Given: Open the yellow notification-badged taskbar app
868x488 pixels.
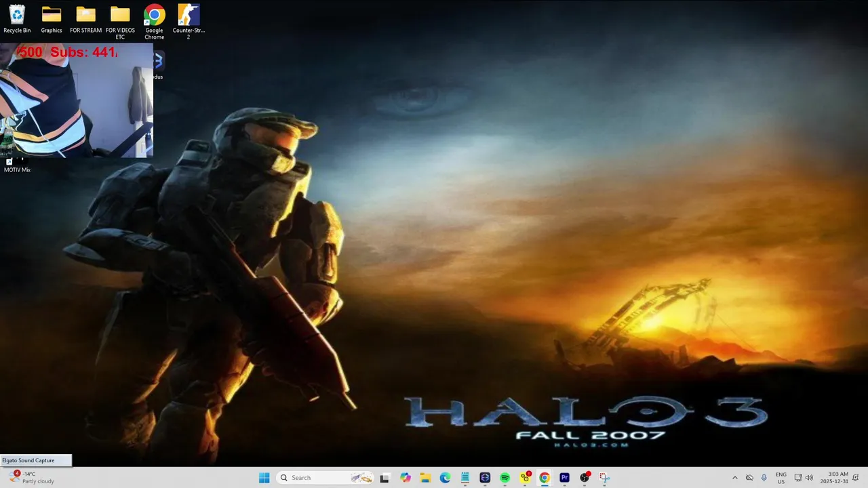Looking at the screenshot, I should (525, 478).
